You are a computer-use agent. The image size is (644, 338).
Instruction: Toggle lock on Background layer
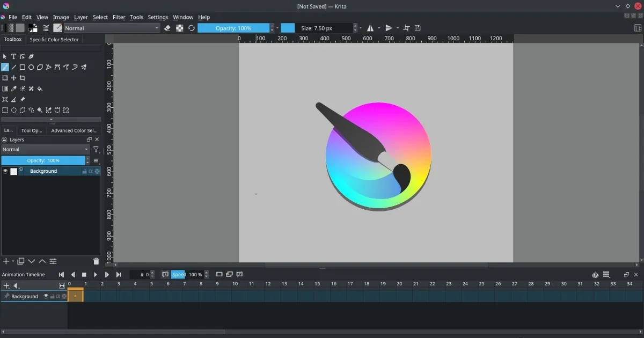click(84, 171)
